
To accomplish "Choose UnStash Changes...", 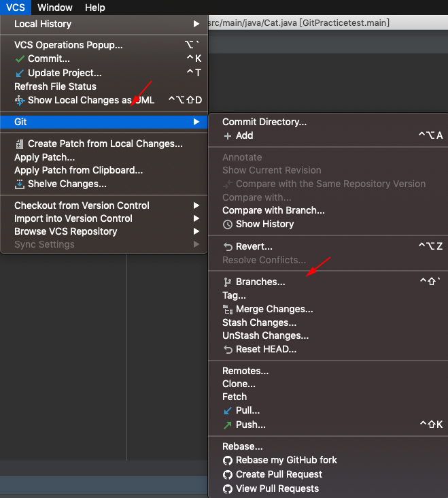I will pyautogui.click(x=328, y=336).
